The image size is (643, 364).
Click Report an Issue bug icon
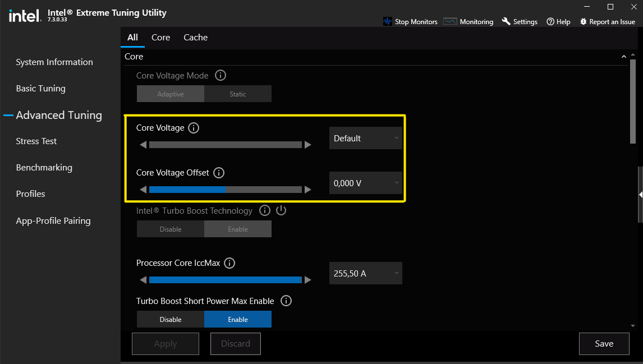[583, 22]
